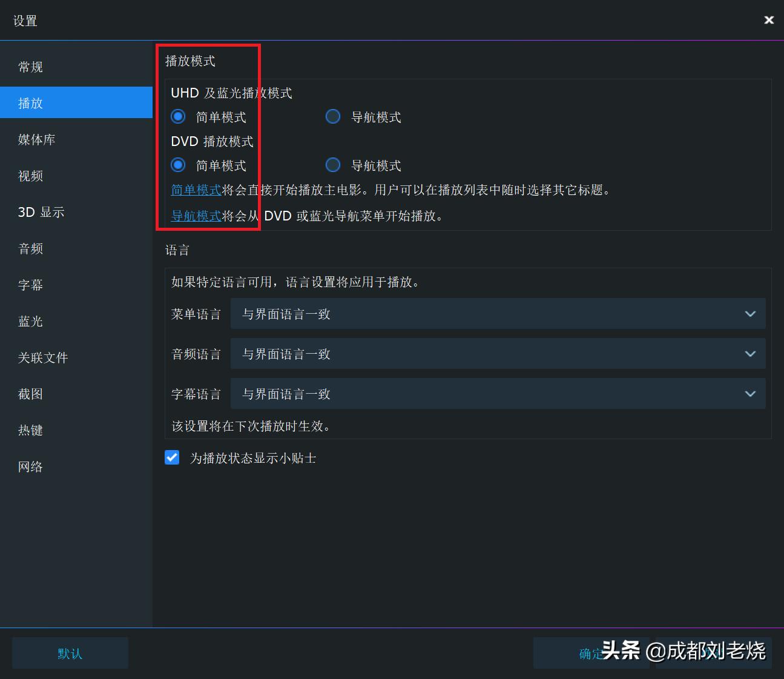This screenshot has width=784, height=679.
Task: Switch to the 音频 settings tab
Action: pos(30,248)
